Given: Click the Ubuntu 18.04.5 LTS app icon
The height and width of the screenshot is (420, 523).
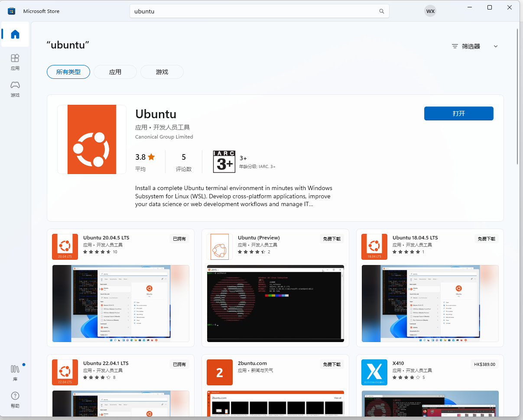Looking at the screenshot, I should [374, 247].
